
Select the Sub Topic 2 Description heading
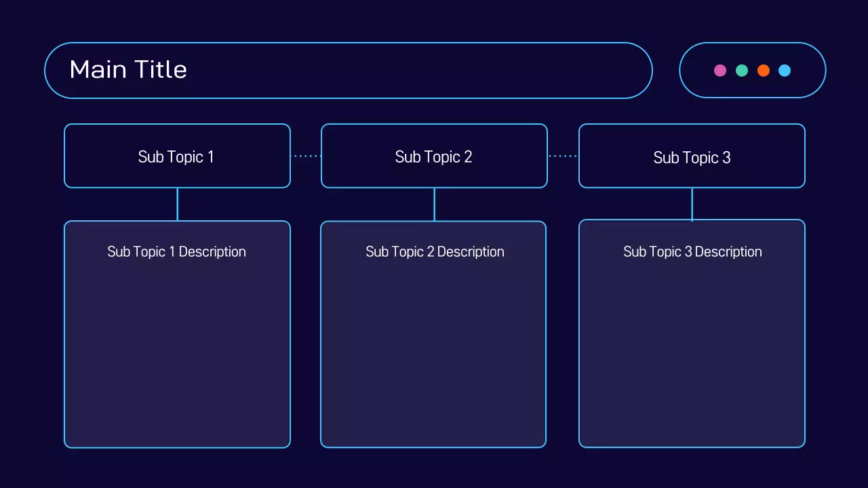pyautogui.click(x=435, y=251)
